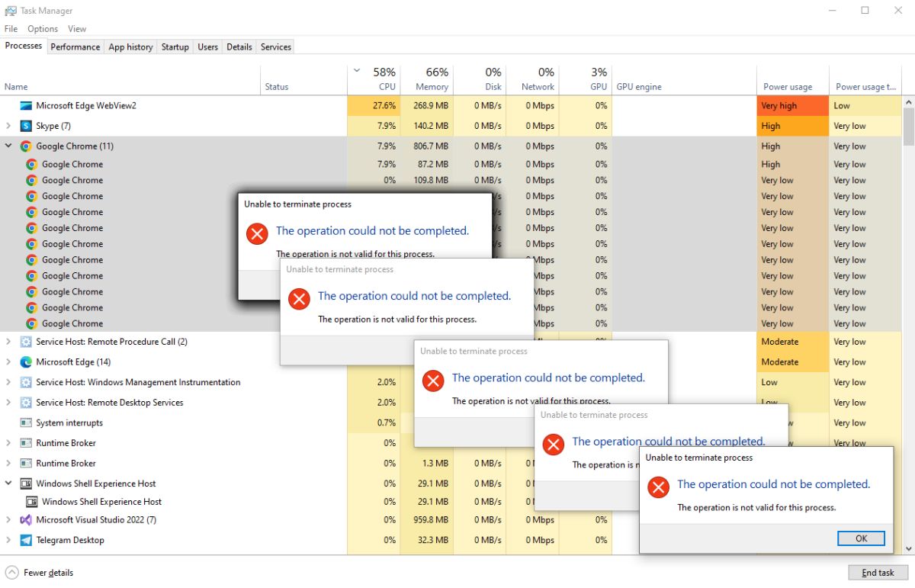This screenshot has width=915, height=588.
Task: Click the Telegram Desktop icon
Action: [x=26, y=540]
